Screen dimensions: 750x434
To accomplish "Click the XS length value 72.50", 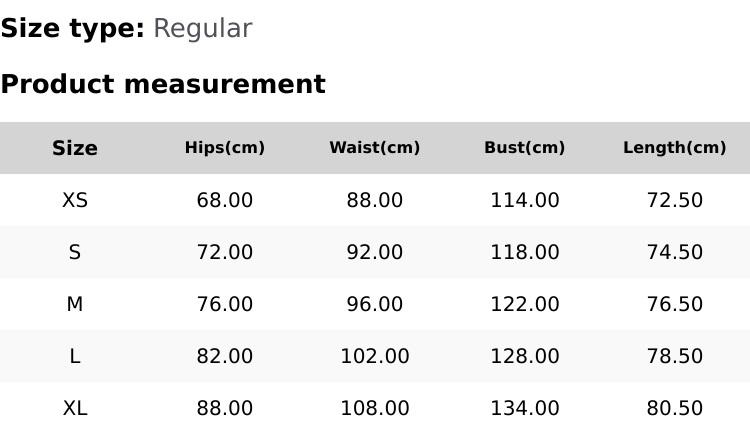I will [x=675, y=200].
